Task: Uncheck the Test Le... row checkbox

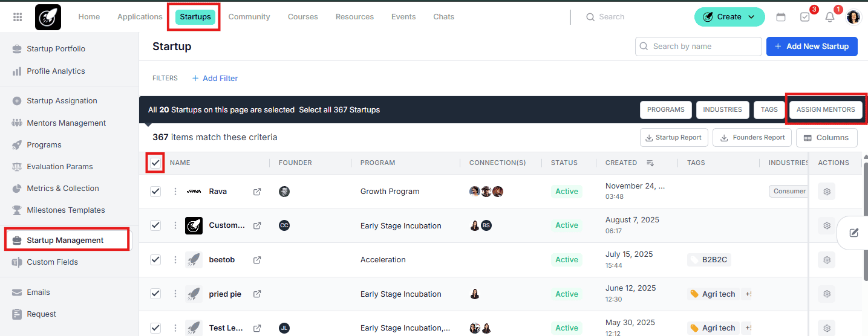Action: [x=155, y=328]
